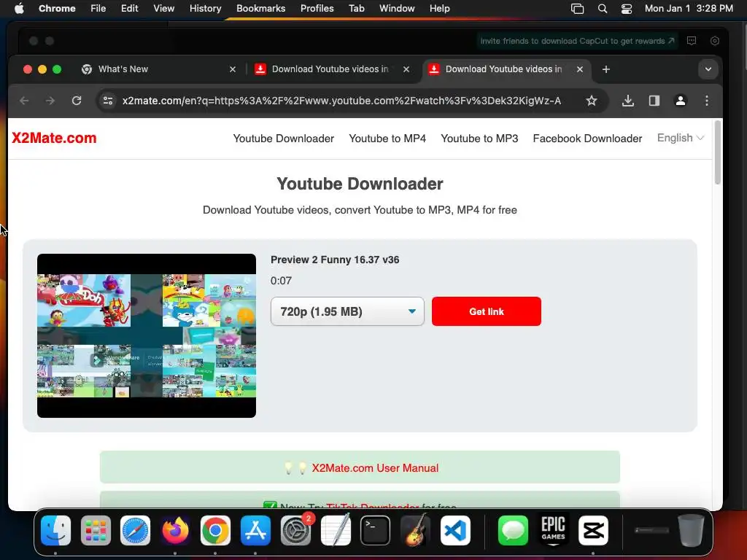Reload the X2Mate page
The image size is (747, 560).
click(76, 101)
